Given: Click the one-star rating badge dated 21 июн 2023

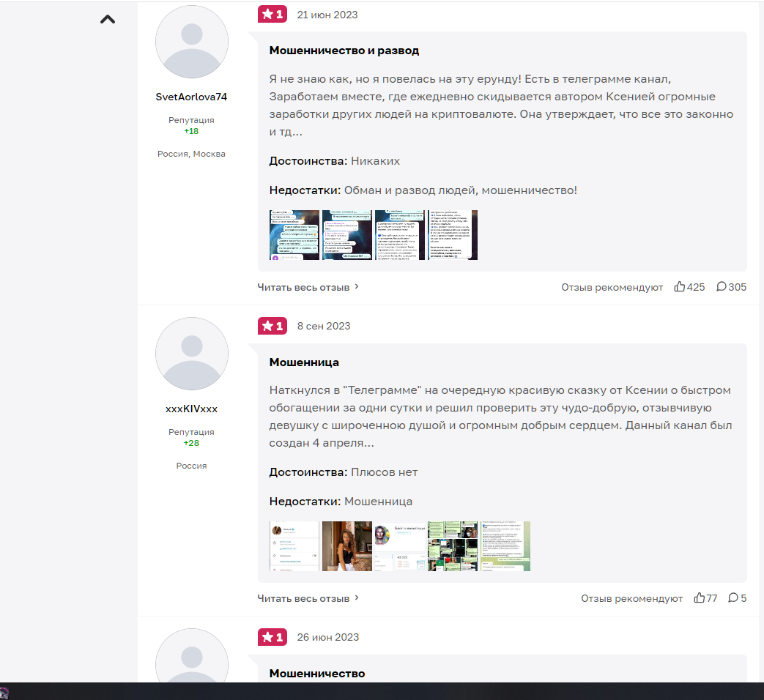Looking at the screenshot, I should click(272, 15).
